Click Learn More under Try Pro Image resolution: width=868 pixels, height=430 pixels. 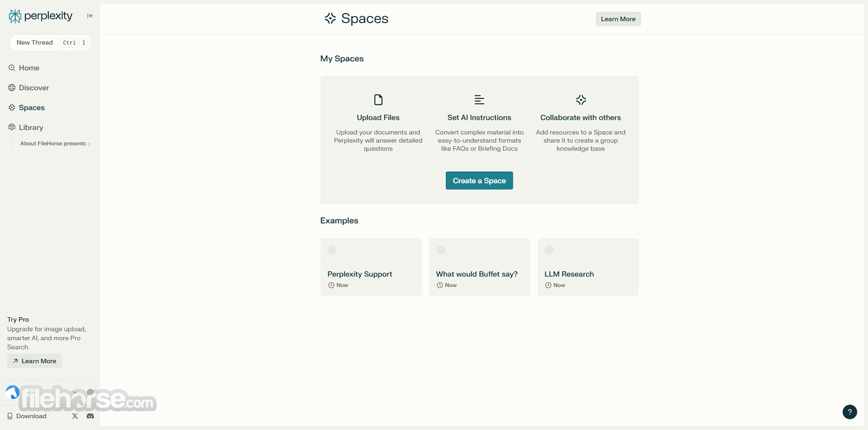35,361
